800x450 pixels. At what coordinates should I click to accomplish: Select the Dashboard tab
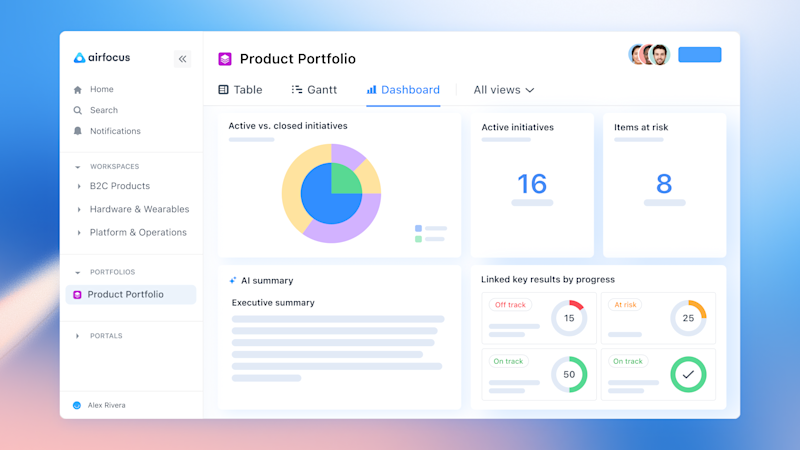(403, 90)
